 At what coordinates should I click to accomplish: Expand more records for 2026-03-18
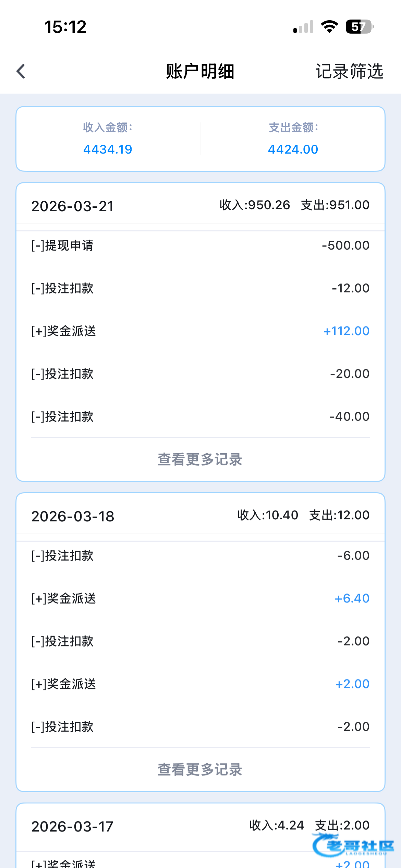pyautogui.click(x=200, y=770)
